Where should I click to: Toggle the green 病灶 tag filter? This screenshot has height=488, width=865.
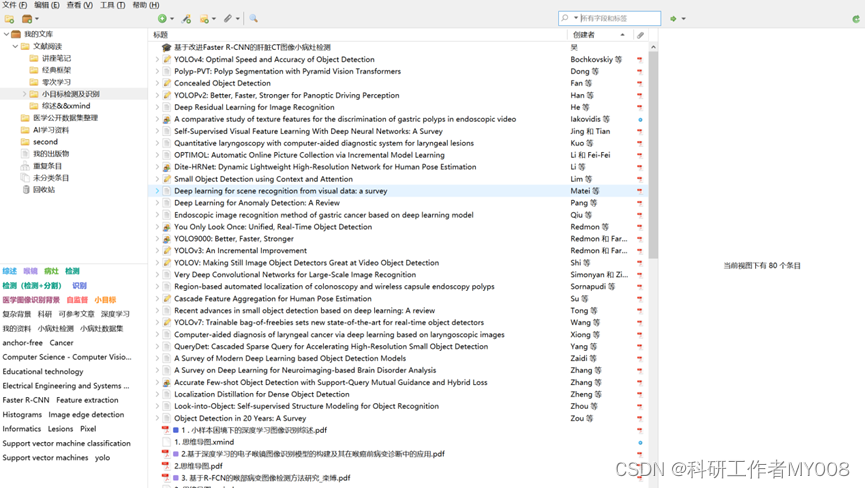[51, 271]
